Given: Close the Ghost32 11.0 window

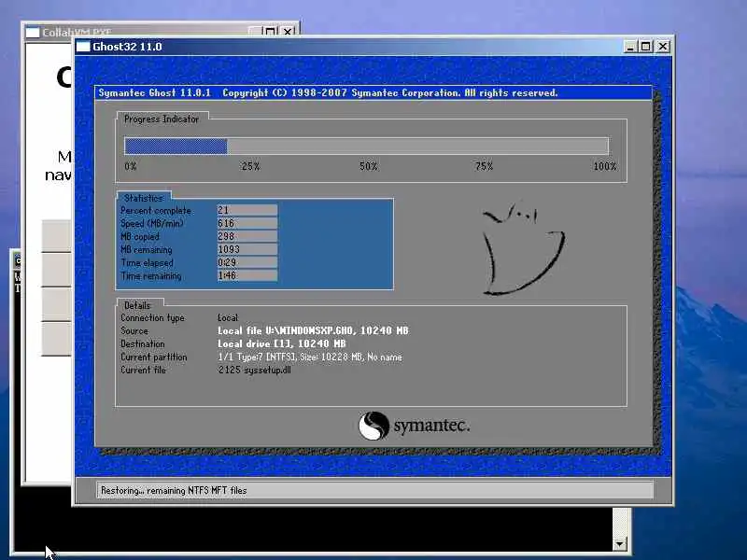Looking at the screenshot, I should coord(663,47).
